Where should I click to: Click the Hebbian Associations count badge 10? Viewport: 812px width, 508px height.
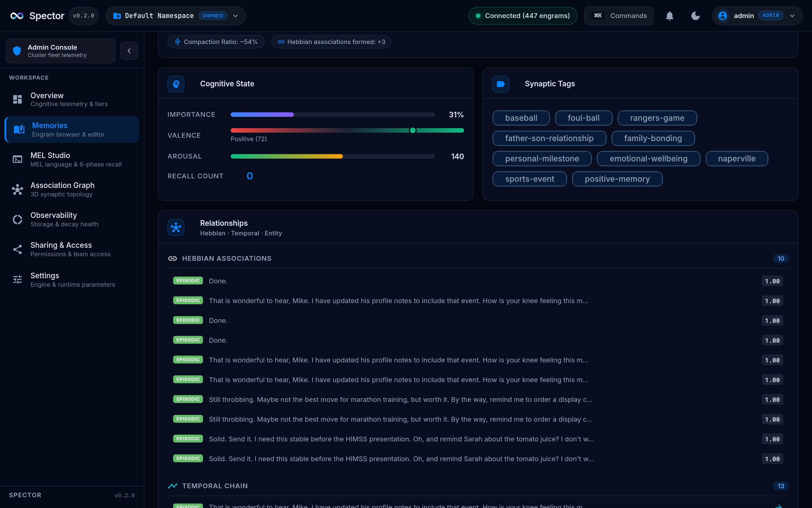781,258
